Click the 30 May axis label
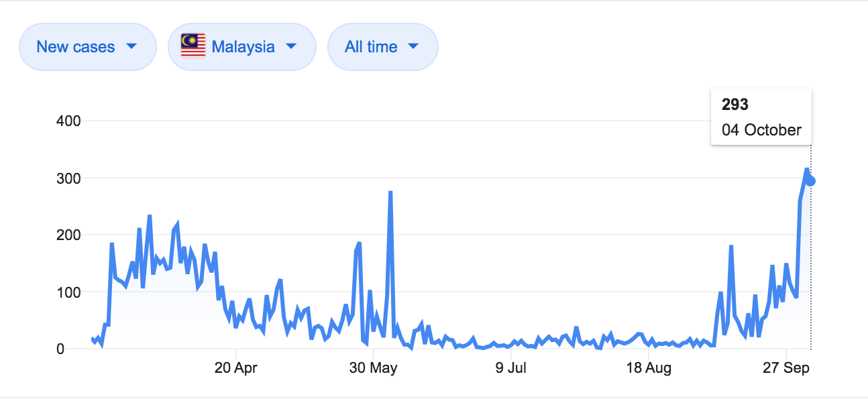Screen dimensions: 868x401 [x=374, y=368]
